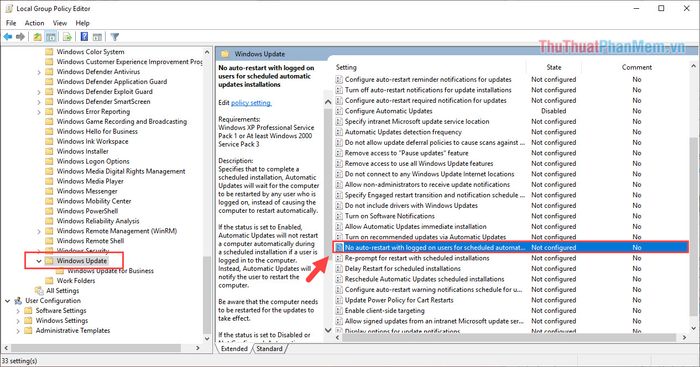Click the Windows Defender Antivirus folder icon

click(x=49, y=71)
